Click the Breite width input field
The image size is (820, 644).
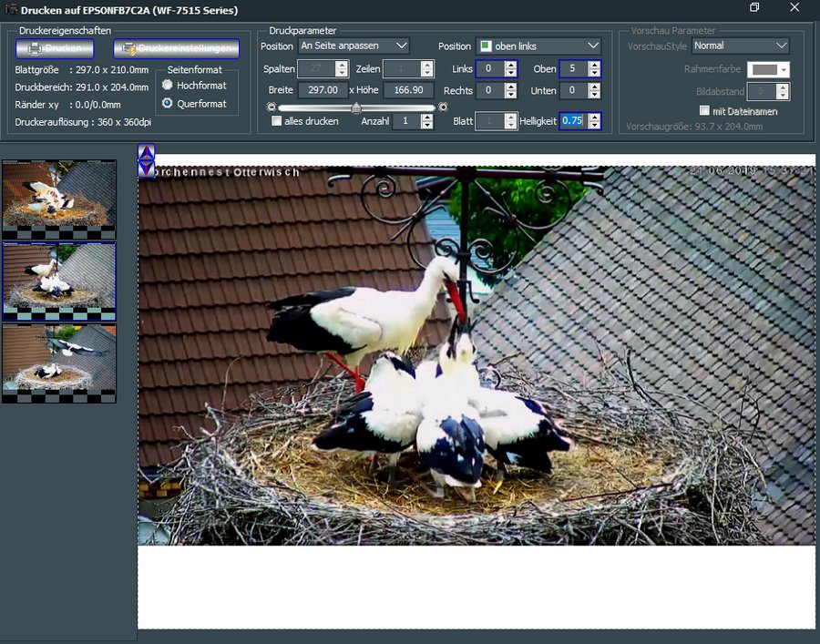[322, 90]
